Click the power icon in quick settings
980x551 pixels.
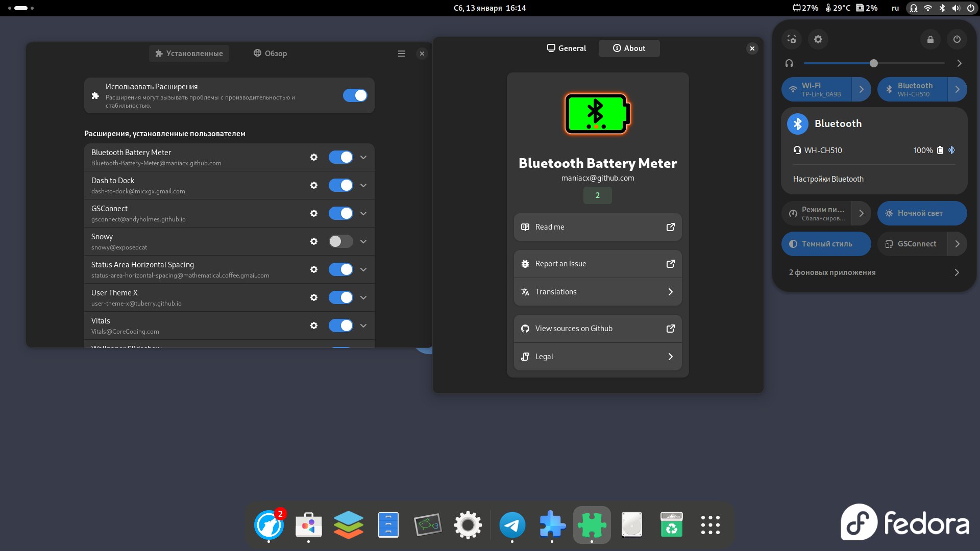(957, 39)
